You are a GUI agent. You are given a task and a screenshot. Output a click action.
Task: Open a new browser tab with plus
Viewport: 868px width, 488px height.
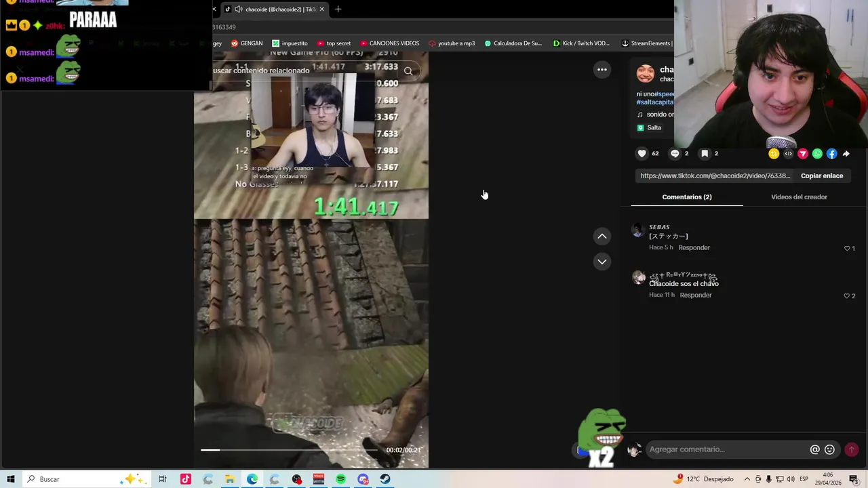[x=338, y=9]
